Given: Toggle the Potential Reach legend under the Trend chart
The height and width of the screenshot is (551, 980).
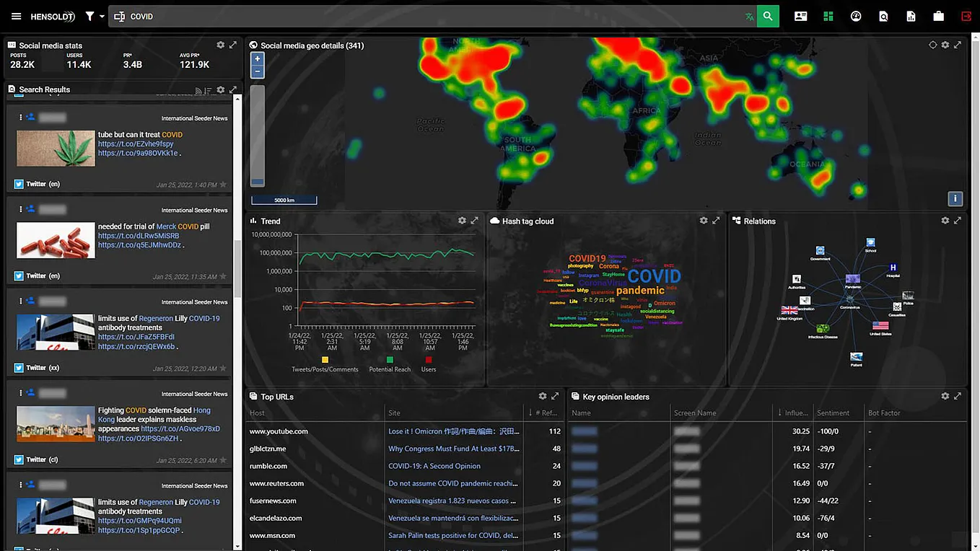Looking at the screenshot, I should pos(390,364).
